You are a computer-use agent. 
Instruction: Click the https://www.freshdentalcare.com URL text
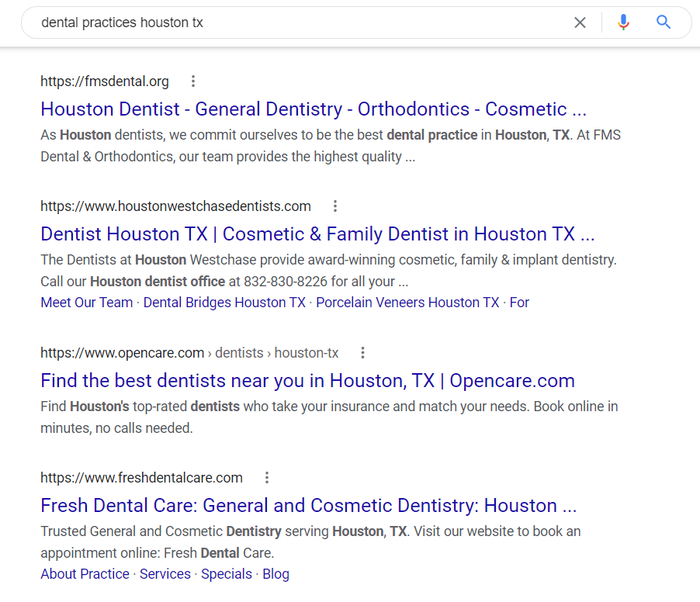[x=141, y=478]
